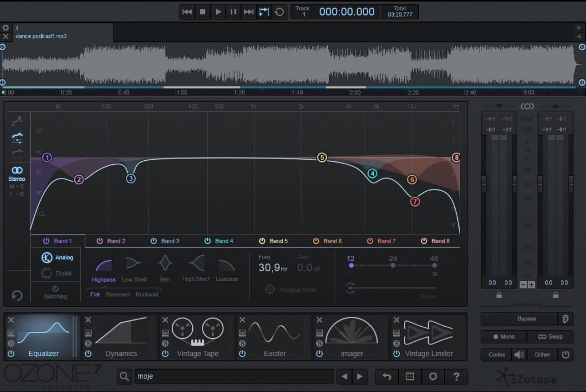Image resolution: width=586 pixels, height=392 pixels.
Task: Load the next preset
Action: click(x=359, y=377)
